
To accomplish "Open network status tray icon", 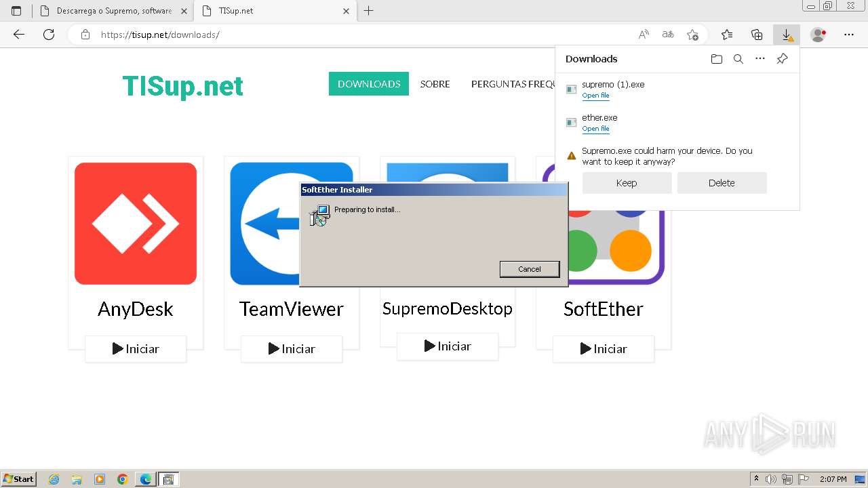I will pos(787,479).
